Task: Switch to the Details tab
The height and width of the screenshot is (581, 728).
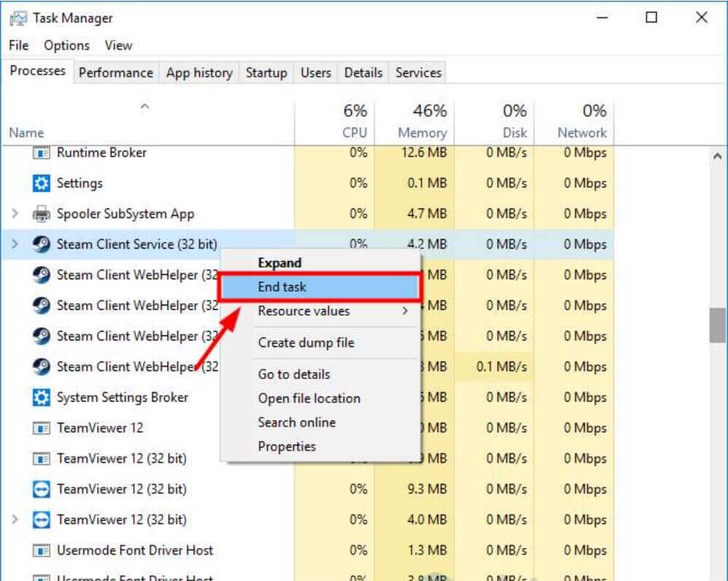Action: pyautogui.click(x=363, y=73)
